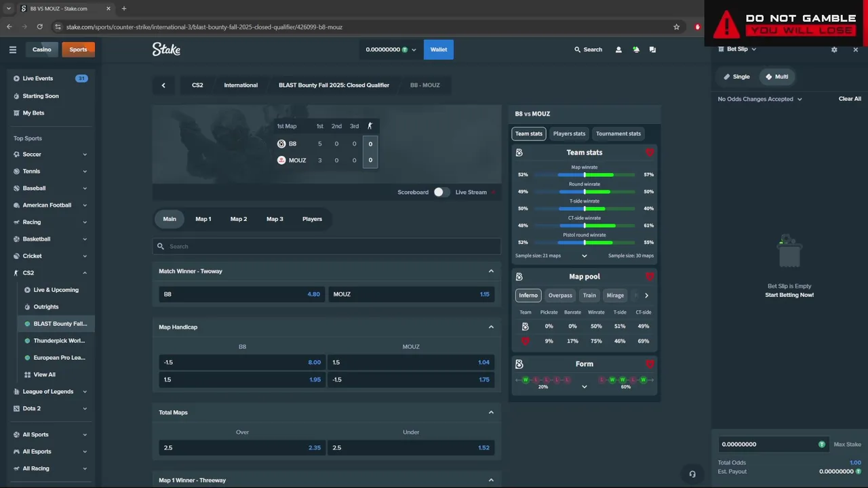Viewport: 868px width, 488px height.
Task: Click the Search magnifier in header
Action: click(x=578, y=49)
